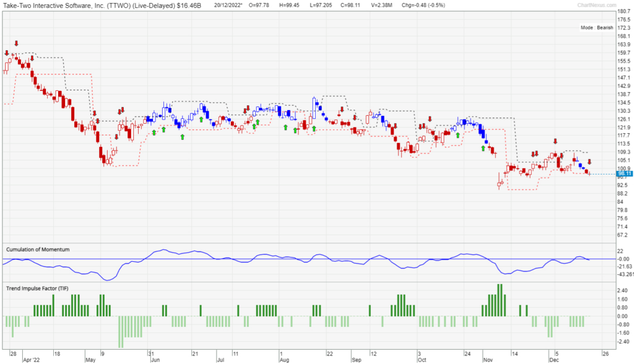
Task: Click the 151.3 price axis value
Action: (x=624, y=69)
